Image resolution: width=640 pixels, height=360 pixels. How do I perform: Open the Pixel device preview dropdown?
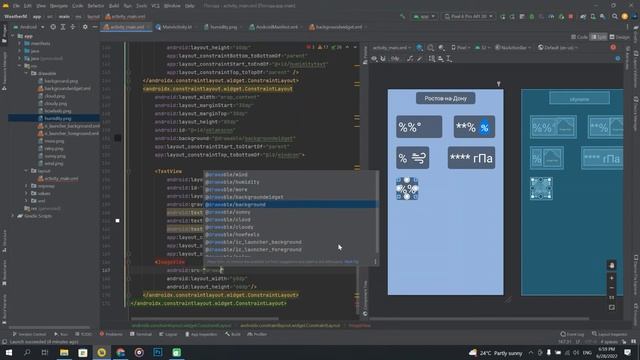pos(461,48)
